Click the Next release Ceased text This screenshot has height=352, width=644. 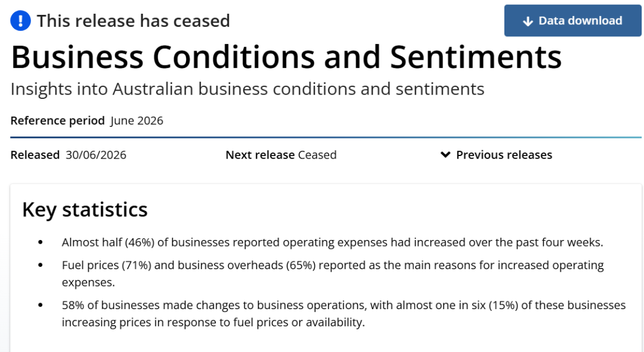(281, 155)
